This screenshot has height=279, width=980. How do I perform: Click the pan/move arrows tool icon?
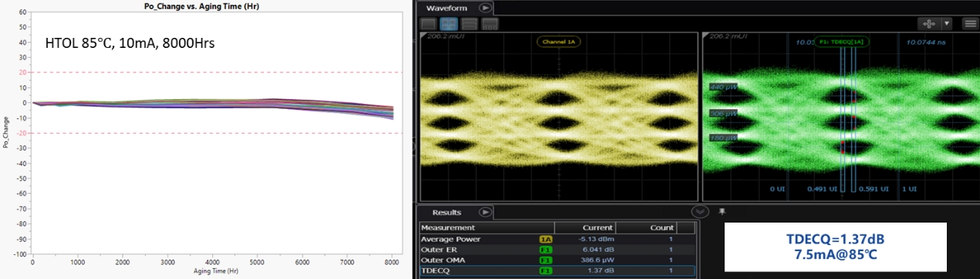(928, 24)
